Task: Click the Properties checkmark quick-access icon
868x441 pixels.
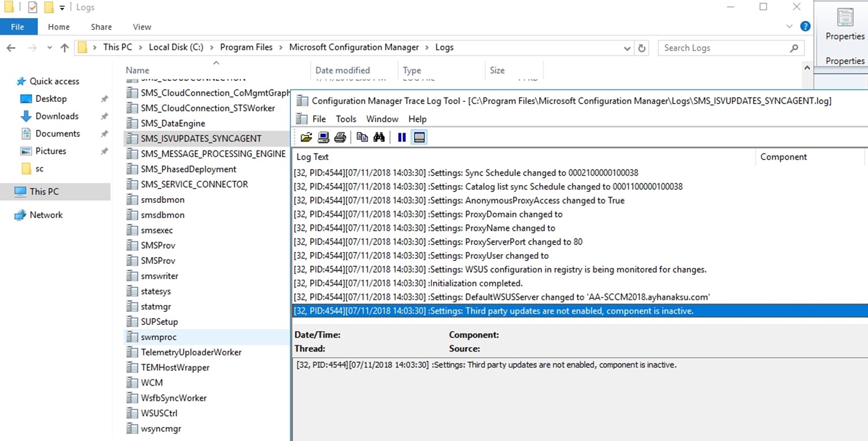Action: [x=32, y=7]
